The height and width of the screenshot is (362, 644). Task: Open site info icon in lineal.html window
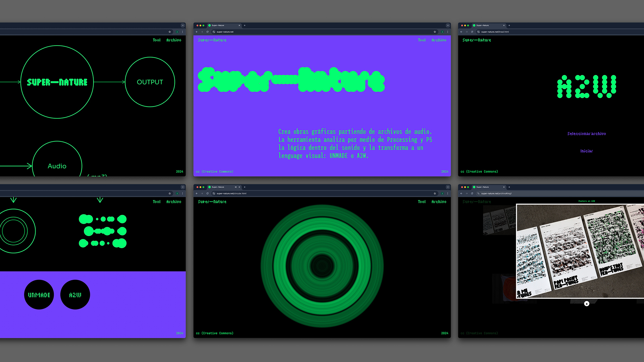click(x=479, y=32)
